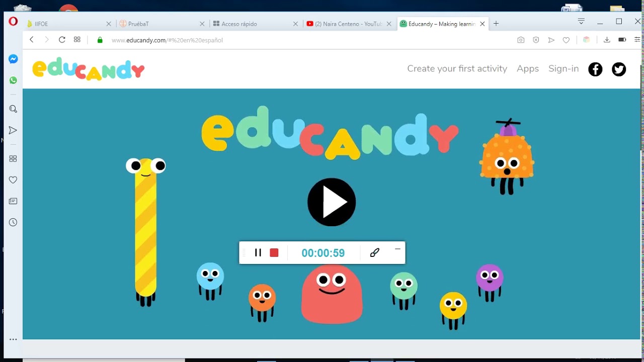The height and width of the screenshot is (362, 644).
Task: Pause the screen recording
Action: (x=258, y=252)
